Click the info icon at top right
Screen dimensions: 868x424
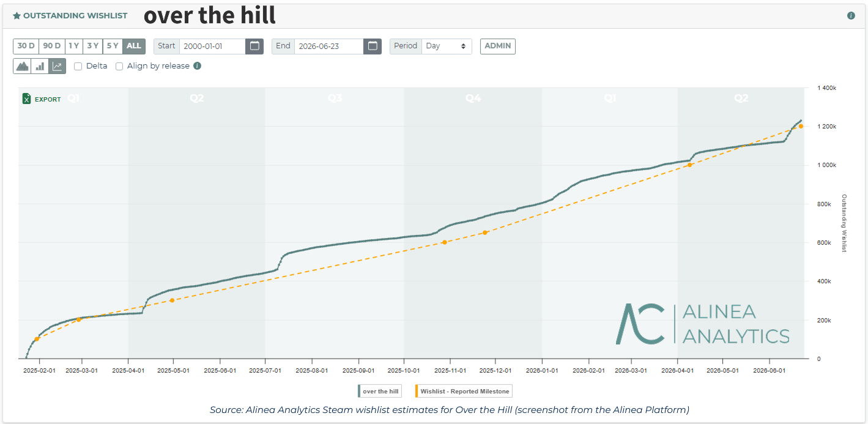pos(851,15)
